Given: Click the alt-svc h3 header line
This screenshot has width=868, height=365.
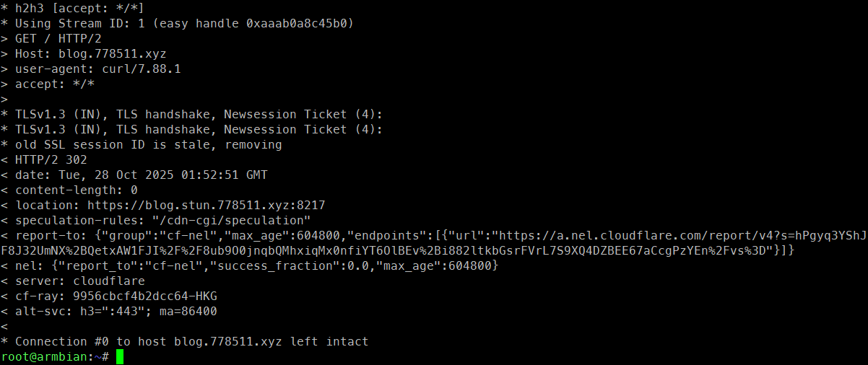Looking at the screenshot, I should click(x=116, y=312).
